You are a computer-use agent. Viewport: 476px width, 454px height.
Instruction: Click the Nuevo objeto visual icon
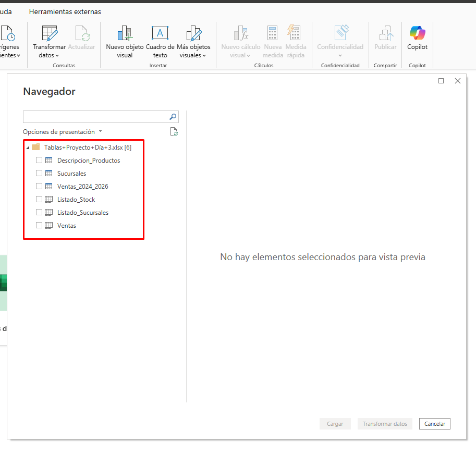[125, 34]
